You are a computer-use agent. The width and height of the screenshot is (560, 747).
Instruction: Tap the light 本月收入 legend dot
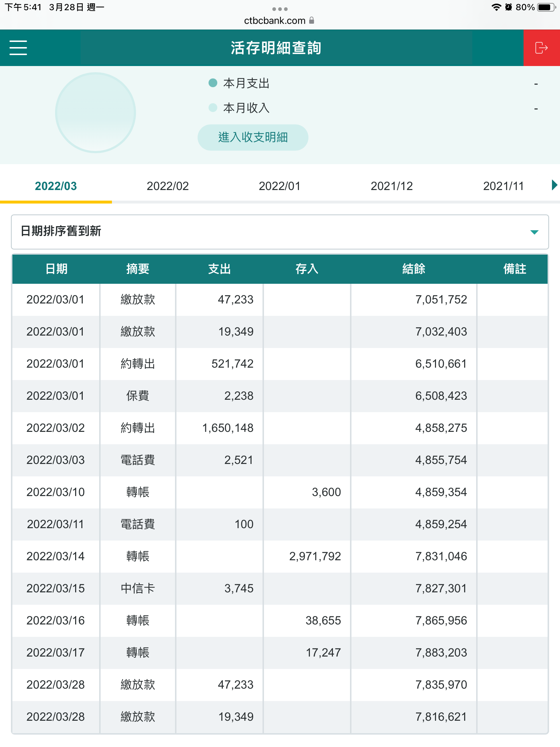point(213,108)
